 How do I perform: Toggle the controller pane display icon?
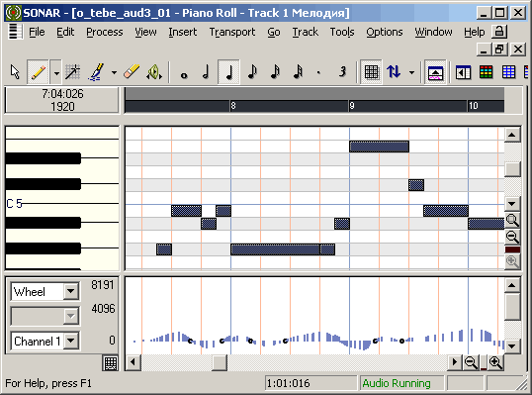click(436, 72)
